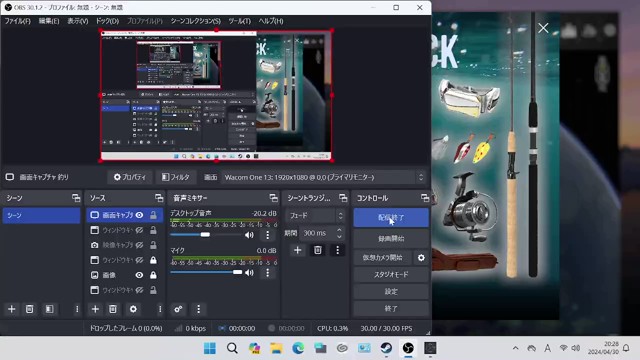Open the シーンコレクション menu
This screenshot has height=360, width=640.
coord(196,21)
